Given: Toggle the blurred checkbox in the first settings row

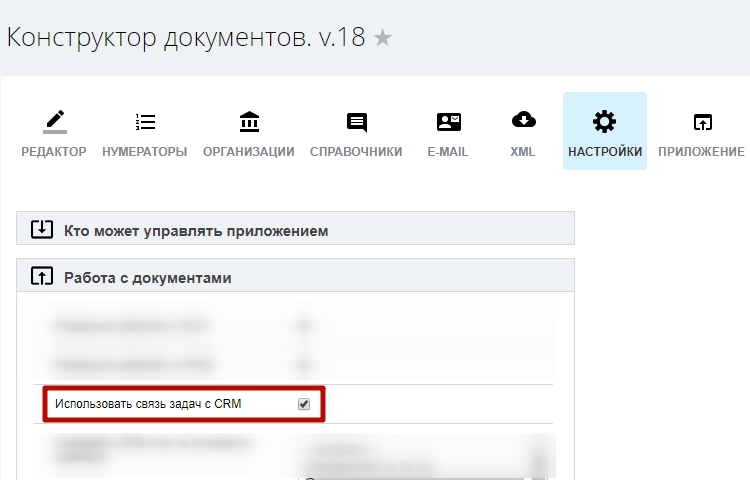Looking at the screenshot, I should pos(304,326).
